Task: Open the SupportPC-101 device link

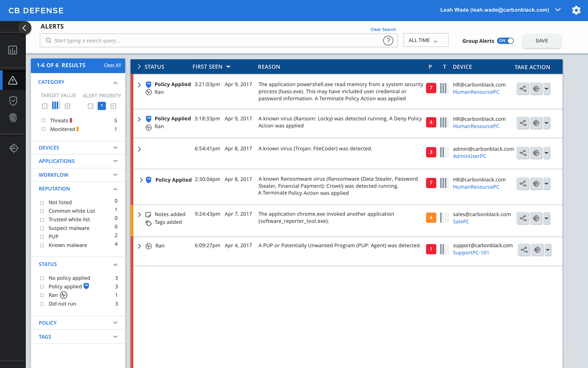Action: coord(471,253)
